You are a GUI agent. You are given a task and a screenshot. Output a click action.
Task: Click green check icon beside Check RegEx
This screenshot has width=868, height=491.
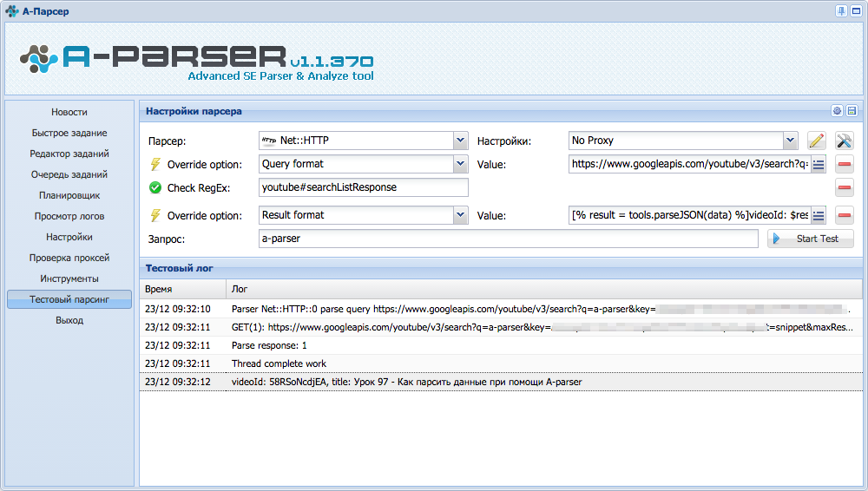click(155, 187)
